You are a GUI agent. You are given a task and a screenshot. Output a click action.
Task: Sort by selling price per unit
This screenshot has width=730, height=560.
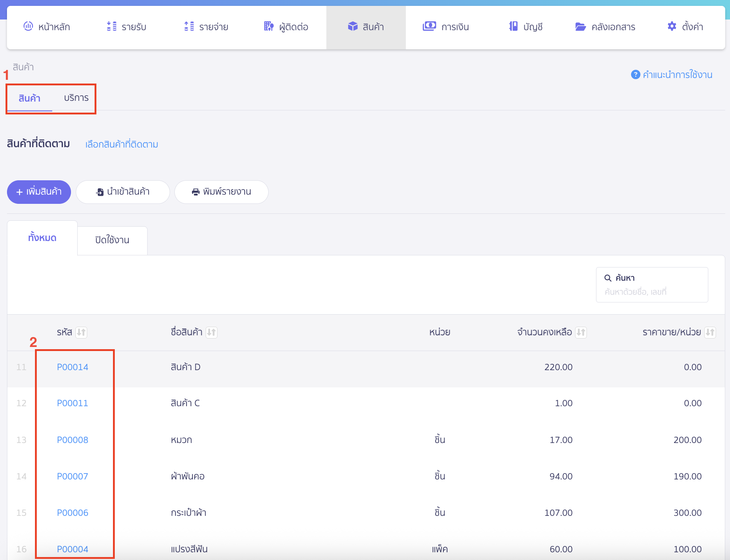(710, 332)
